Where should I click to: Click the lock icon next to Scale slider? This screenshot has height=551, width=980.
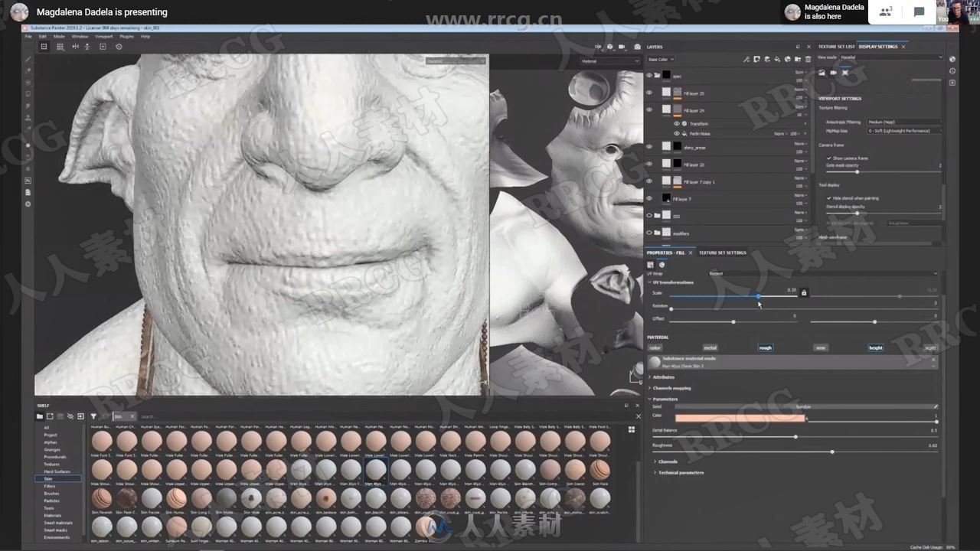[803, 292]
